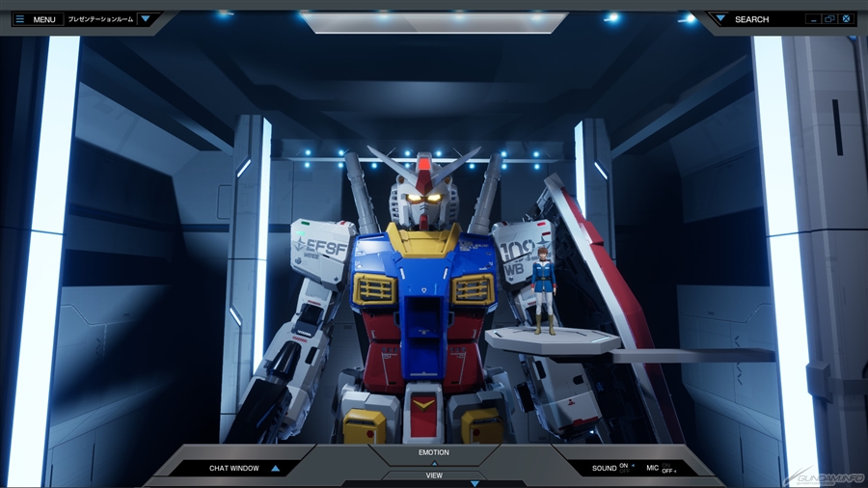Minimize the application window
The width and height of the screenshot is (868, 488).
coord(813,19)
